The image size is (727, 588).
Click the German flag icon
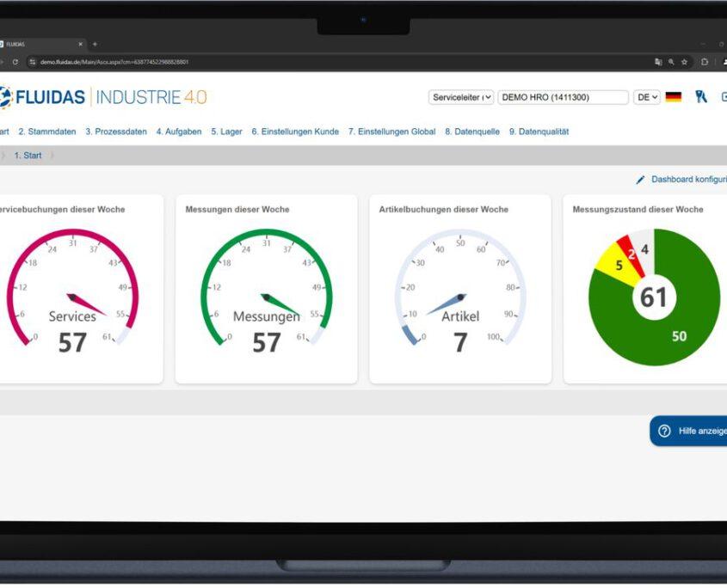(x=674, y=97)
